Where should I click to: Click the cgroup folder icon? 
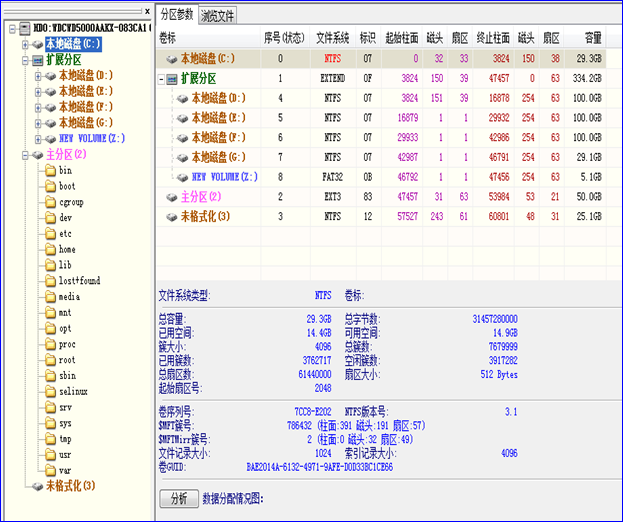pyautogui.click(x=50, y=202)
